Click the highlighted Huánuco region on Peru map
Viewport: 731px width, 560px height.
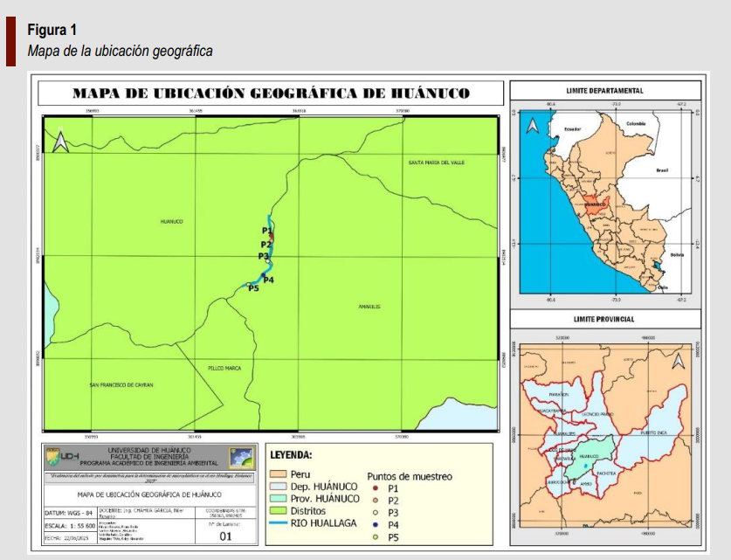pyautogui.click(x=595, y=204)
